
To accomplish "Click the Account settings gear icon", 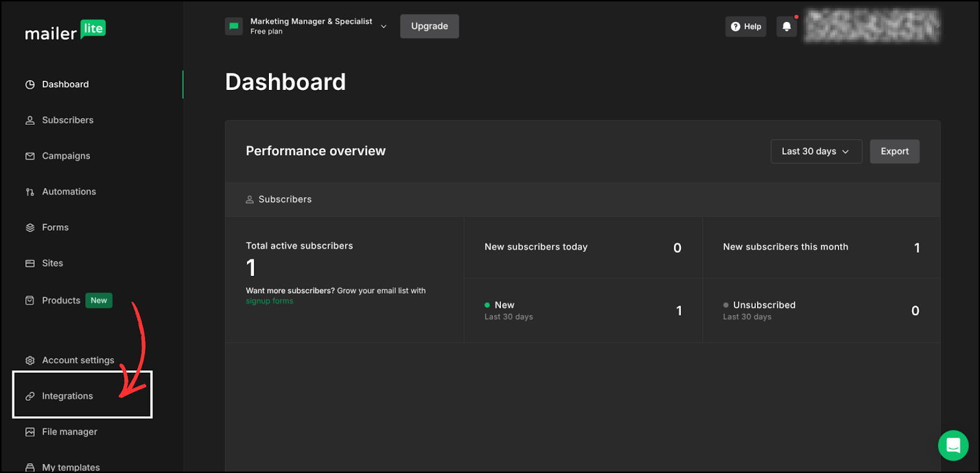I will point(30,360).
